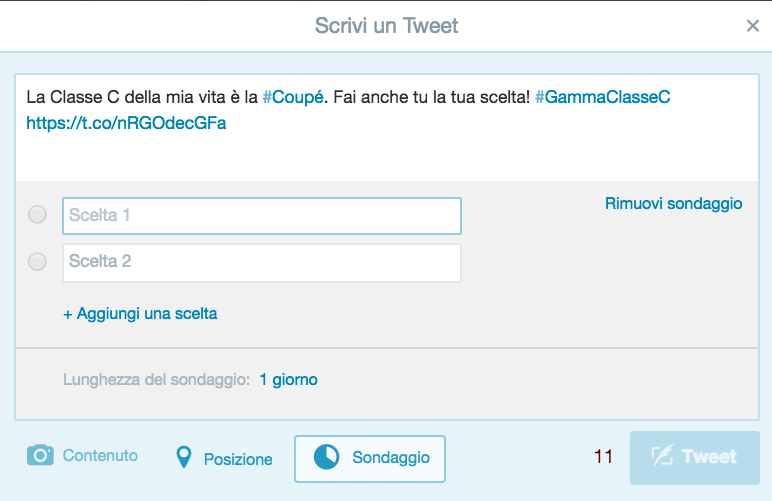Click the Posizione label text
This screenshot has width=772, height=501.
click(238, 459)
